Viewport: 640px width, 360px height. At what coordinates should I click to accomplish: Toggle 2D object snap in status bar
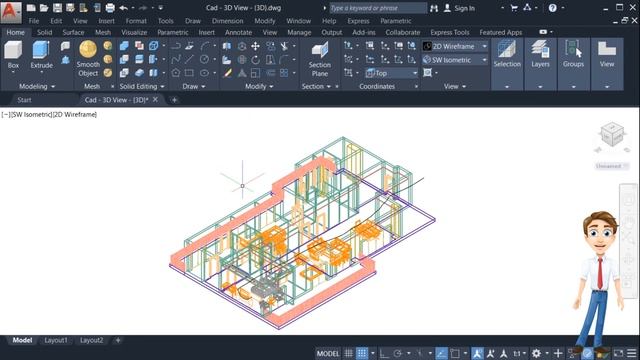455,353
